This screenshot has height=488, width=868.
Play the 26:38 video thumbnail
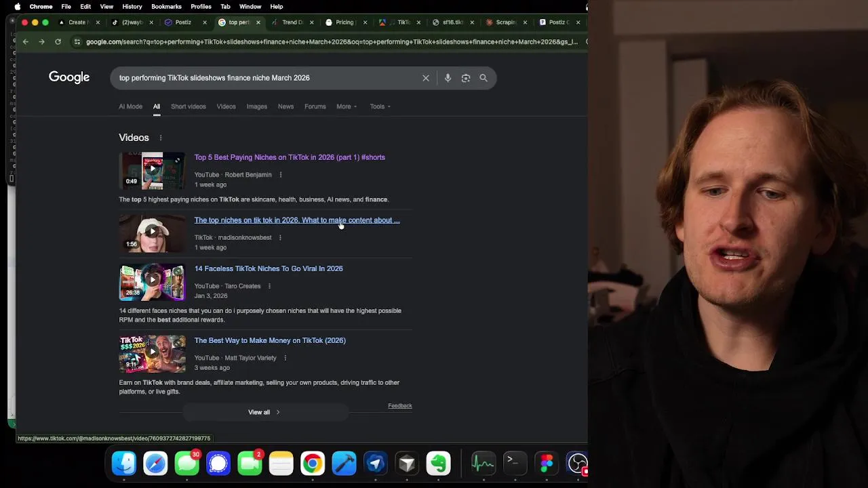coord(152,282)
